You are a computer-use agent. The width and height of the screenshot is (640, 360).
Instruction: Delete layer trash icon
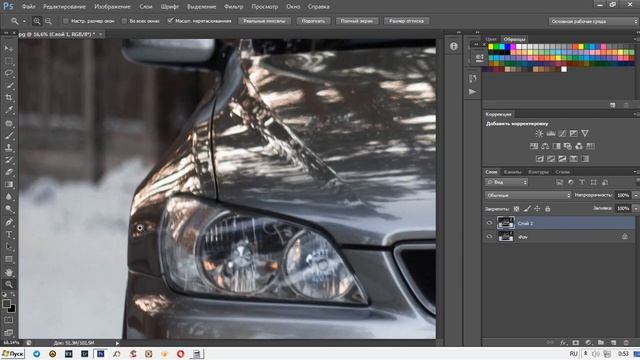[x=626, y=343]
